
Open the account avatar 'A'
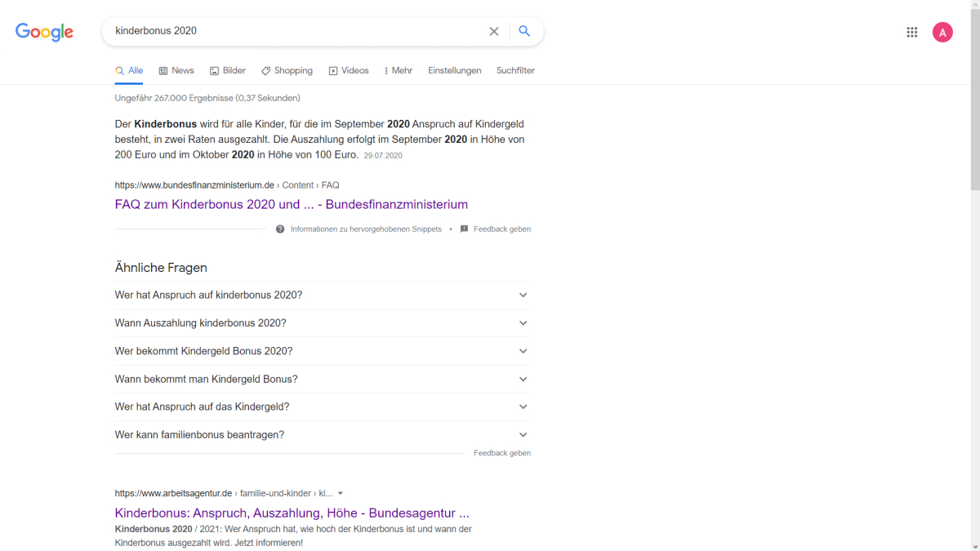point(942,32)
